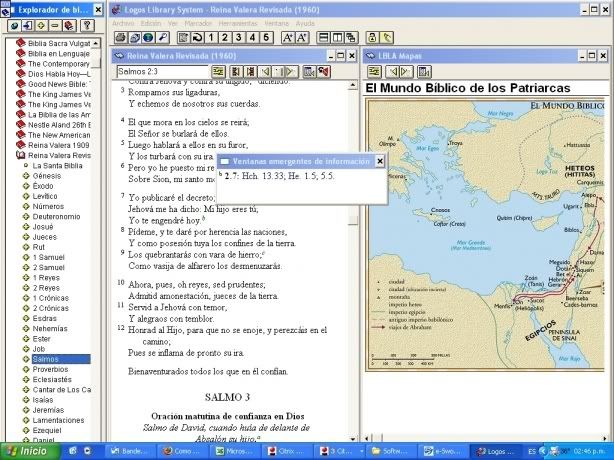Viewport: 614px width, 460px height.
Task: Go to previous chapter icon in Reina Valera
Action: (x=236, y=72)
